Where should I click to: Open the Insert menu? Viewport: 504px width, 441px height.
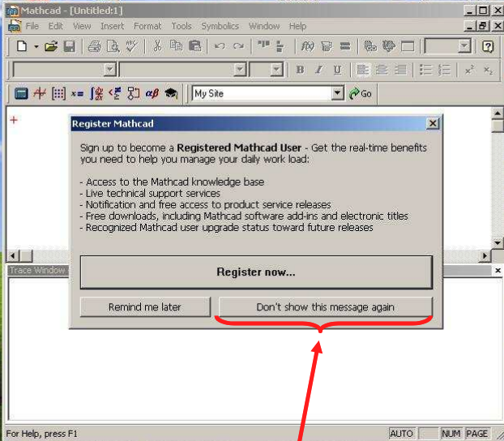(x=112, y=26)
